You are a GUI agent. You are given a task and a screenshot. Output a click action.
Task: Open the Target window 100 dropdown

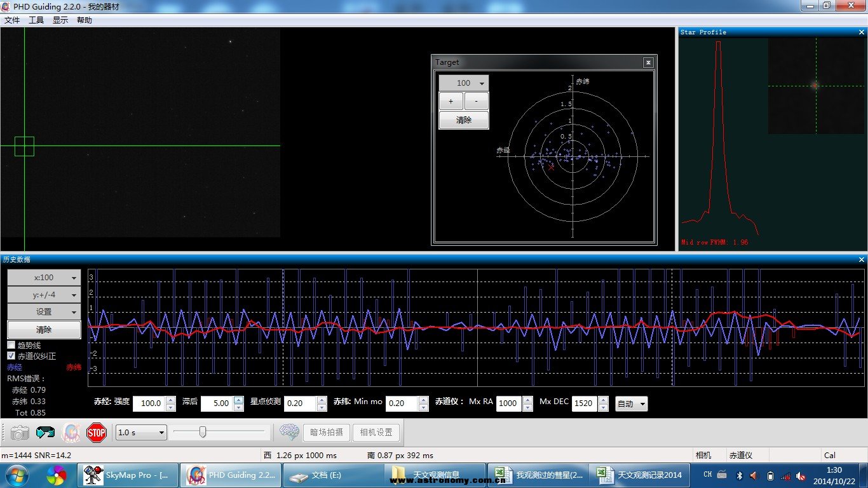pyautogui.click(x=464, y=83)
